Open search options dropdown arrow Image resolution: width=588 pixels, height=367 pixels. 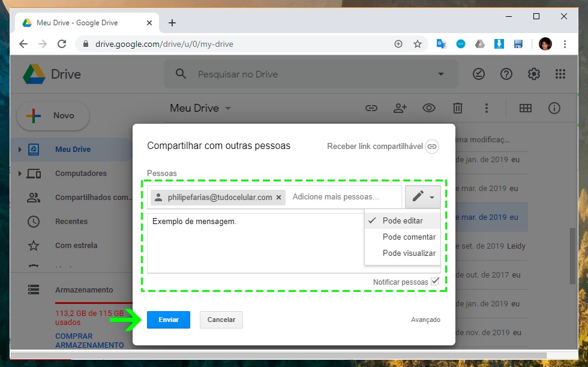441,74
